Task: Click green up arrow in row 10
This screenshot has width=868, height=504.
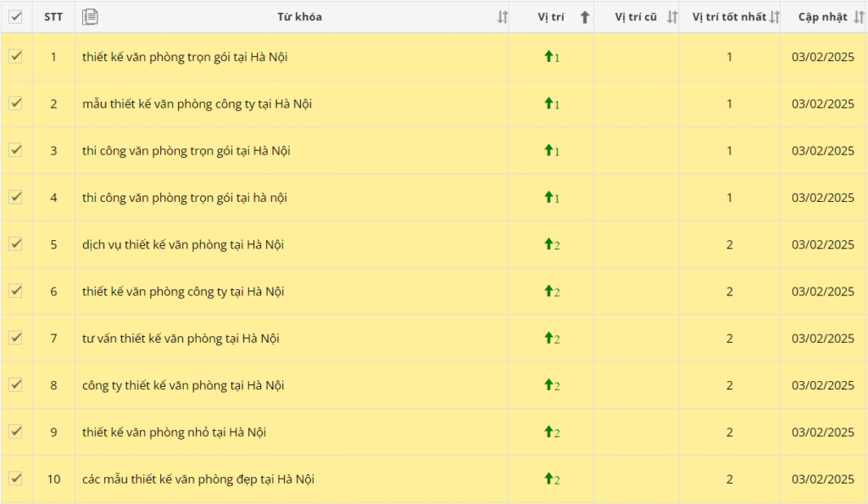Action: (548, 479)
